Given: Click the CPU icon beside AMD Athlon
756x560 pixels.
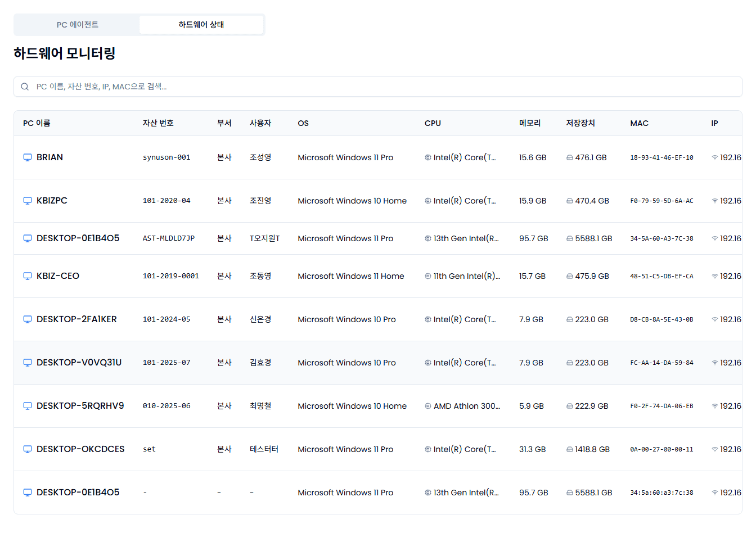Looking at the screenshot, I should (x=428, y=406).
